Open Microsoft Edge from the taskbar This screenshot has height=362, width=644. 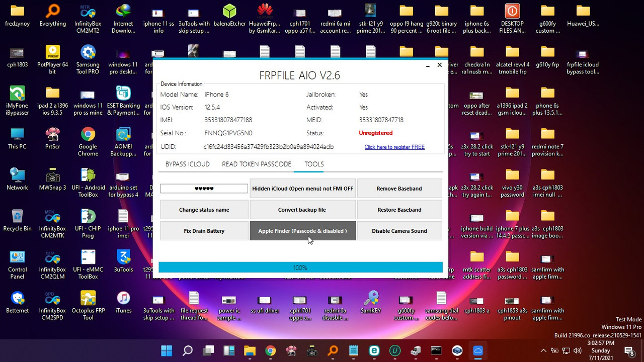click(x=374, y=350)
